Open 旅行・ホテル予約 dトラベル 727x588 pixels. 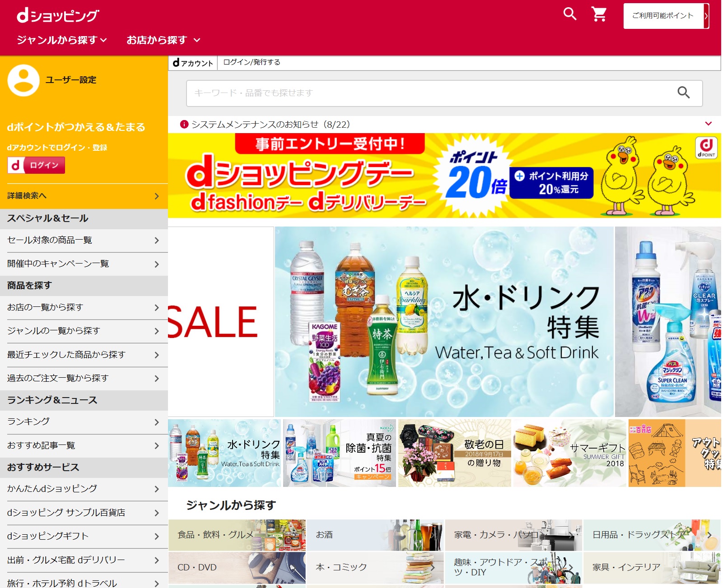(x=84, y=581)
